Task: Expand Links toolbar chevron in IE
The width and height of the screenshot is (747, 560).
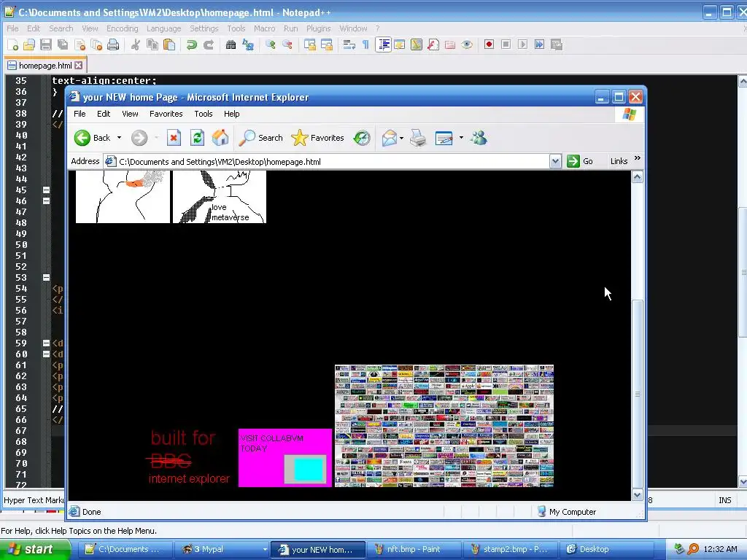Action: (638, 158)
